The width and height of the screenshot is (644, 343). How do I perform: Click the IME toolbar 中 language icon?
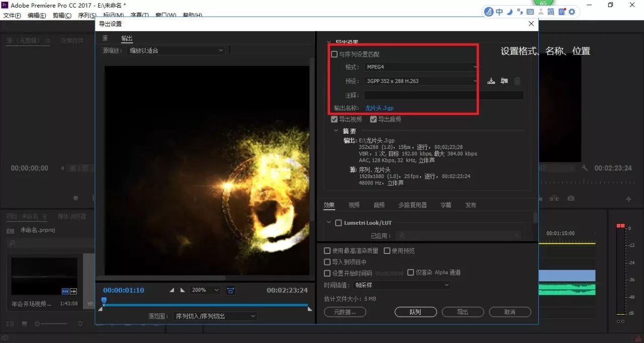(499, 12)
